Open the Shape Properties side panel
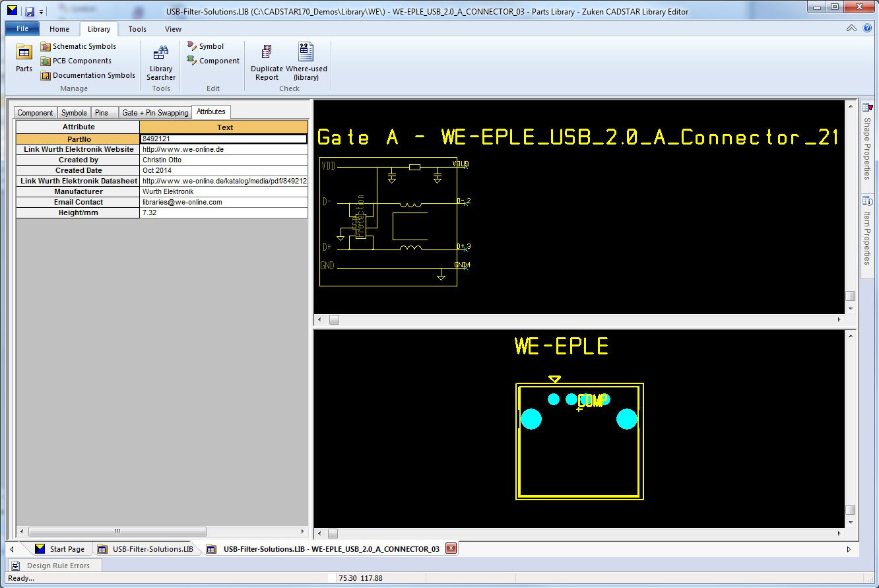 tap(867, 141)
